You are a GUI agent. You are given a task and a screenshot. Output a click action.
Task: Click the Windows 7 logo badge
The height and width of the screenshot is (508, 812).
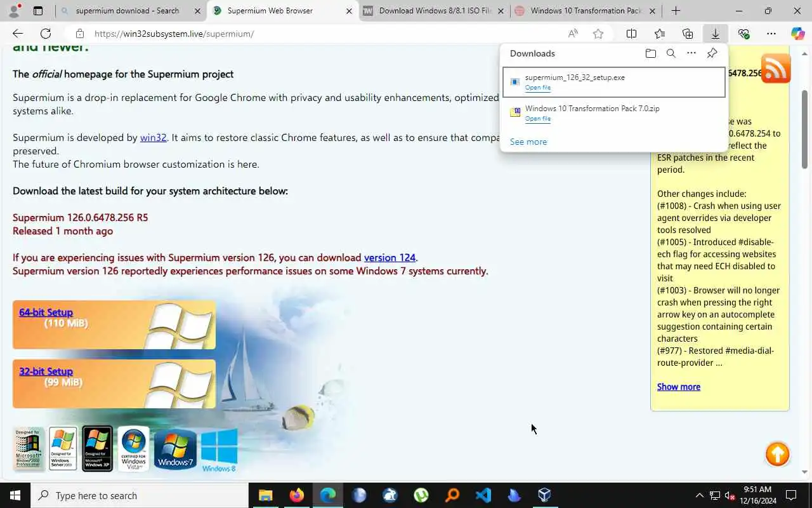174,450
